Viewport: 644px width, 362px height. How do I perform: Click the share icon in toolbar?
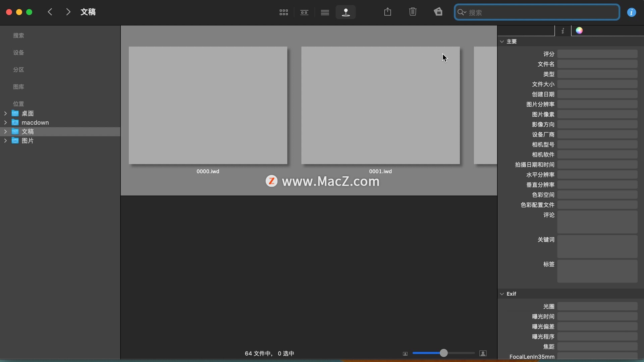pos(387,12)
